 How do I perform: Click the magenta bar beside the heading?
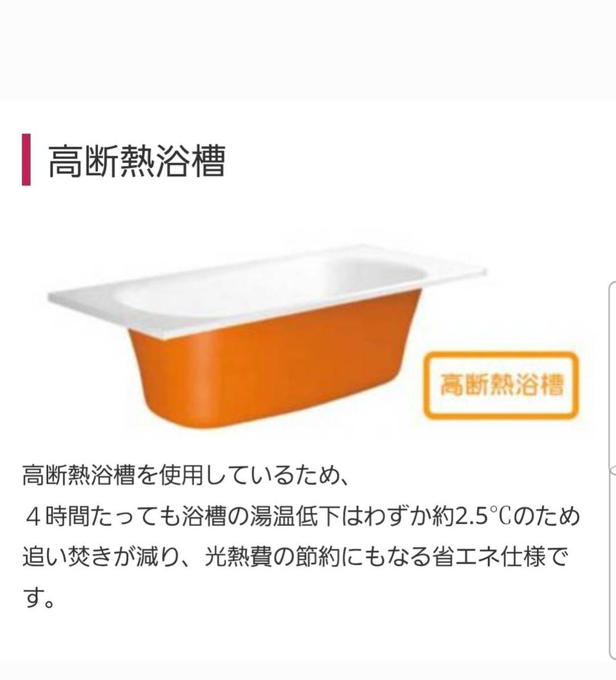[26, 160]
